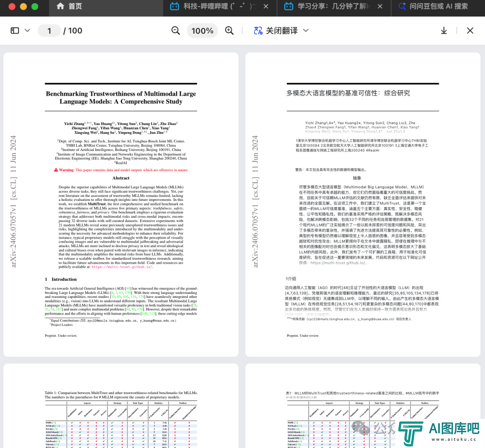Screen dimensions: 485x448
Task: Click the total page count / 100
Action: (x=73, y=31)
